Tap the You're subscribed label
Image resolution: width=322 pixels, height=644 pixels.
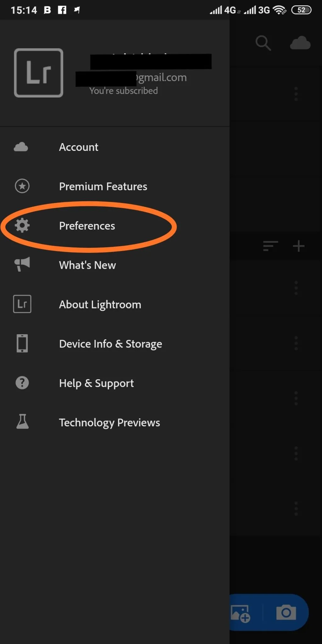point(123,91)
